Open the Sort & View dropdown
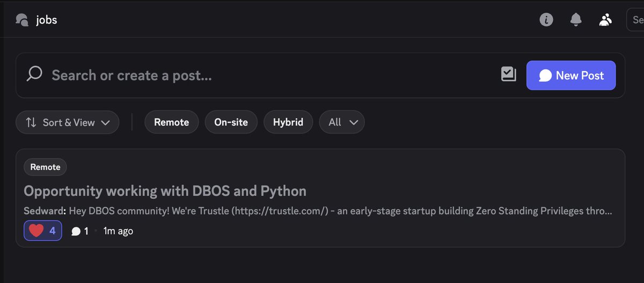 pos(68,122)
